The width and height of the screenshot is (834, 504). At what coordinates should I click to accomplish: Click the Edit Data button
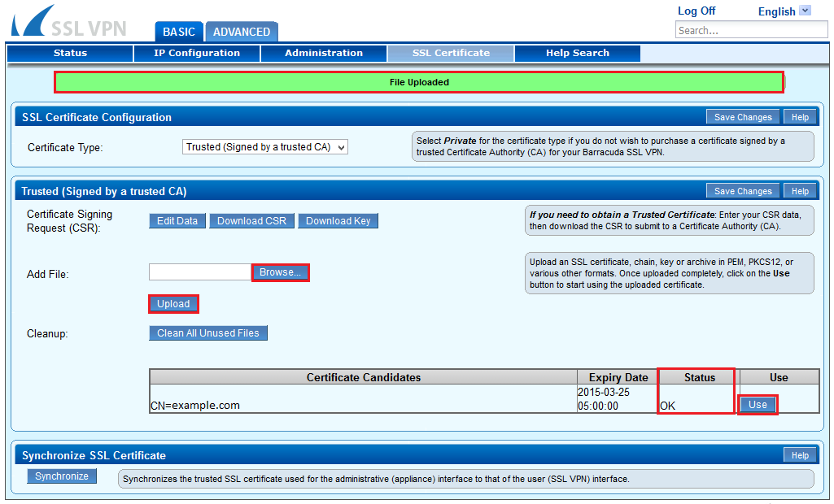177,221
